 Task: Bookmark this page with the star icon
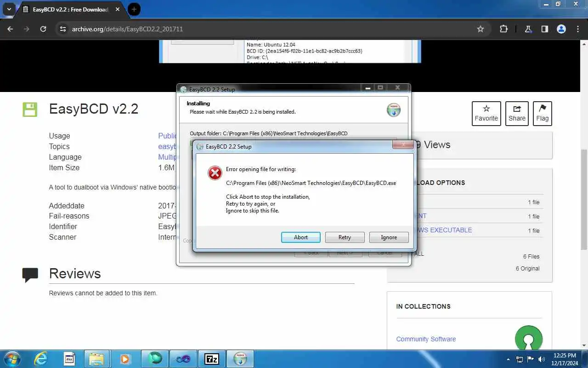[481, 29]
